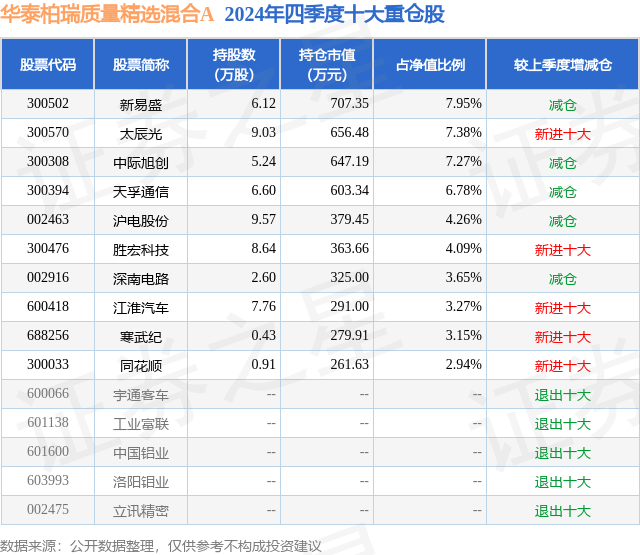Select the stock name 江淮汽车

pos(141,308)
